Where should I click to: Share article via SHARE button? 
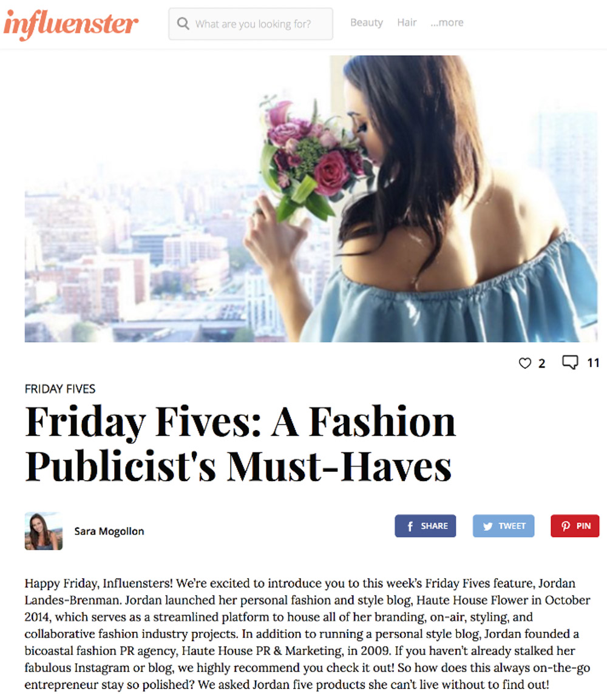426,526
